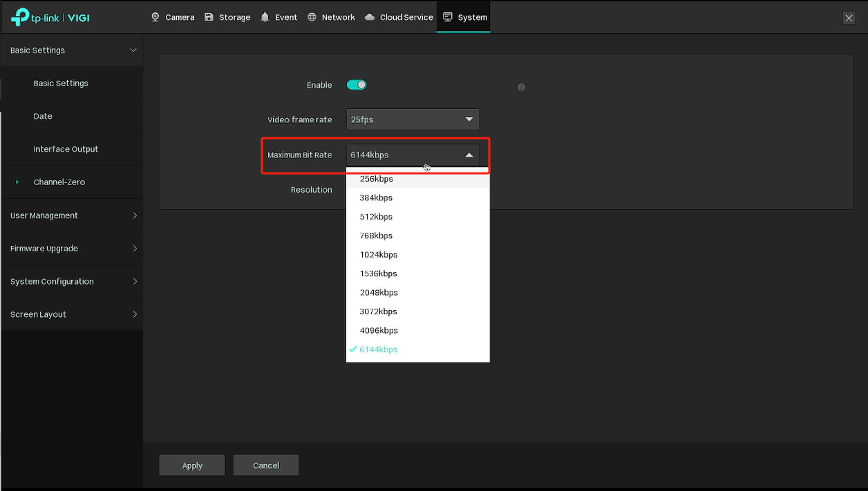Close the settings window

coord(849,18)
